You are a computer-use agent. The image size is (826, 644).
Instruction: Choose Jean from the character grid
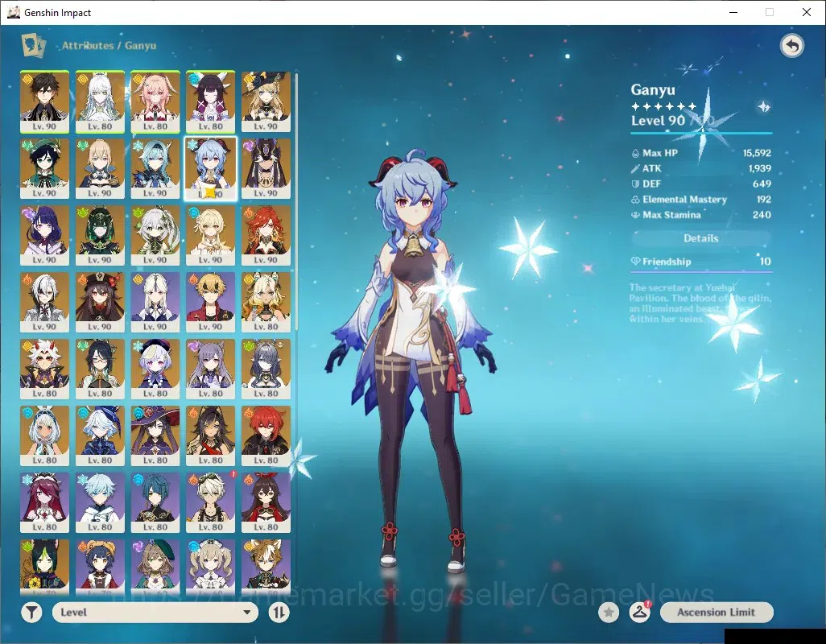tap(100, 168)
